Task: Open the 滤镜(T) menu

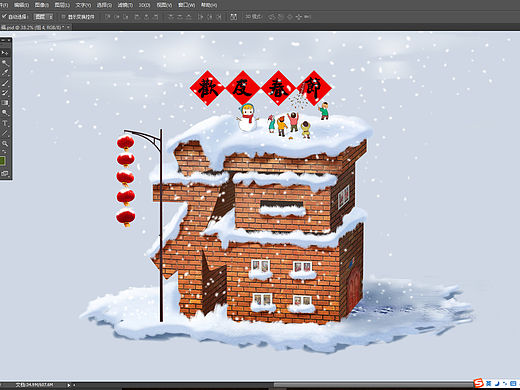Action: click(125, 5)
